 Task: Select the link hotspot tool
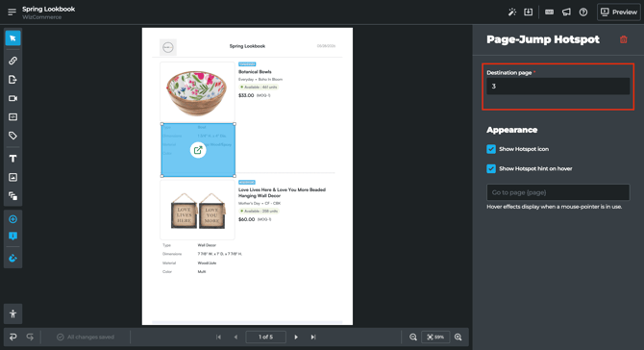coord(13,61)
